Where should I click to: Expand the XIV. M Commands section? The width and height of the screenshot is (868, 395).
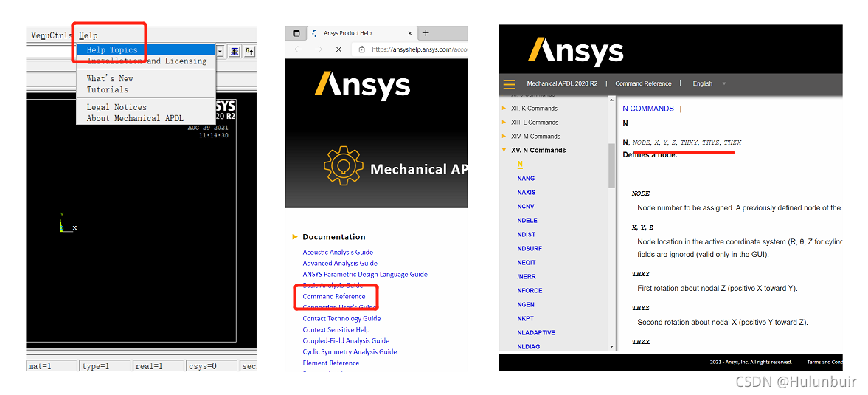(504, 137)
